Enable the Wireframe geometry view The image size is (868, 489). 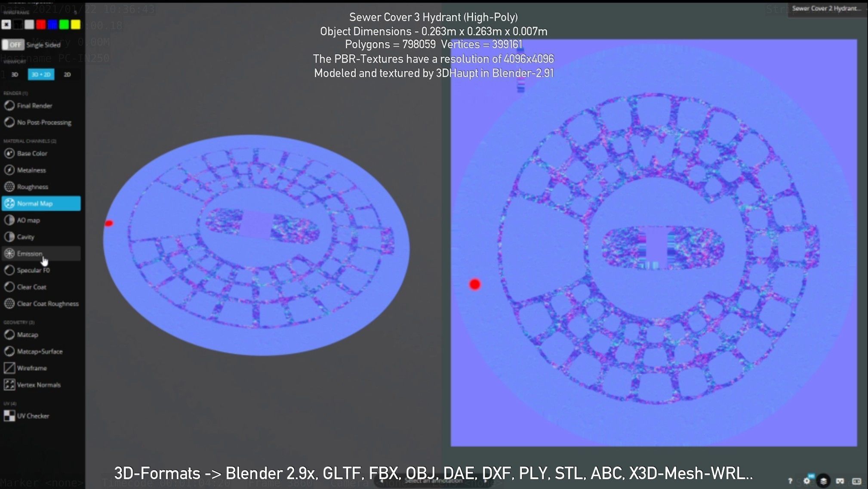click(x=25, y=368)
